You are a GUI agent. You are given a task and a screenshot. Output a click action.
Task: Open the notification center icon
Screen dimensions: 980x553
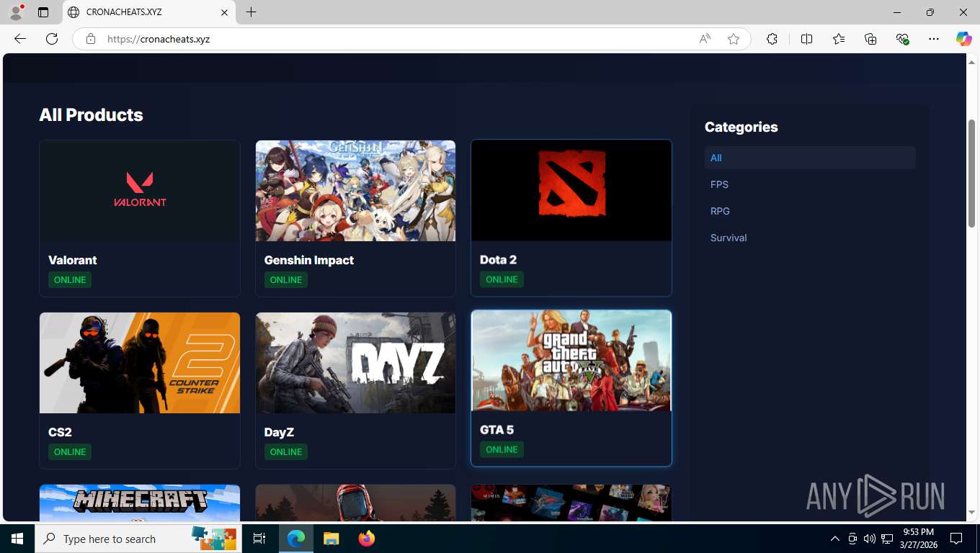[956, 539]
